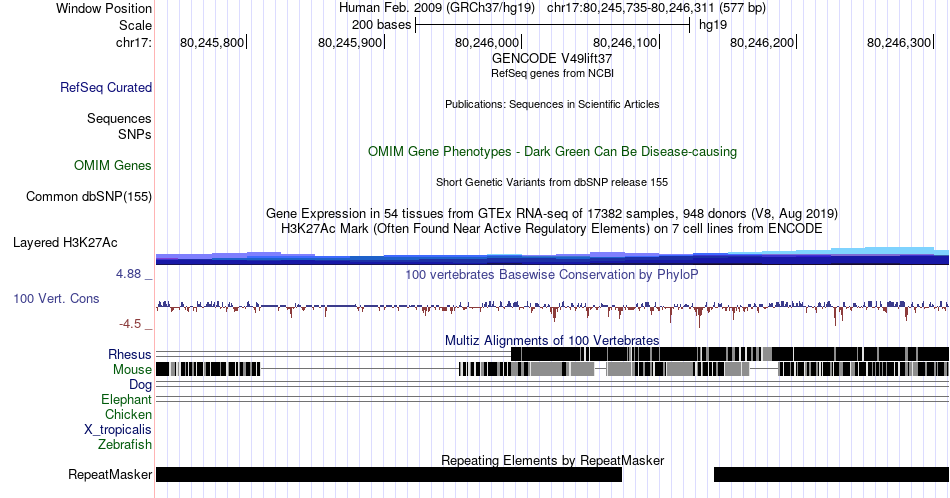The image size is (950, 498).
Task: Click the chr17: ruler label
Action: click(134, 42)
